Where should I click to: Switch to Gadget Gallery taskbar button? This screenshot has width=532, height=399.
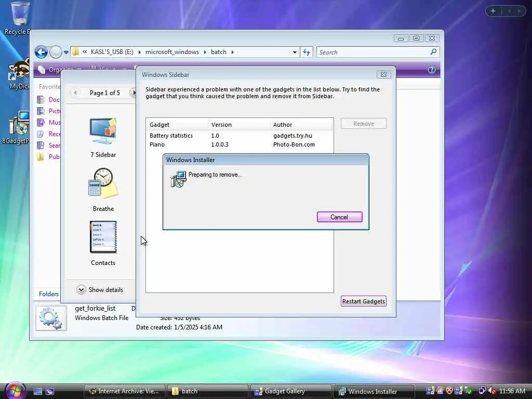coord(290,391)
